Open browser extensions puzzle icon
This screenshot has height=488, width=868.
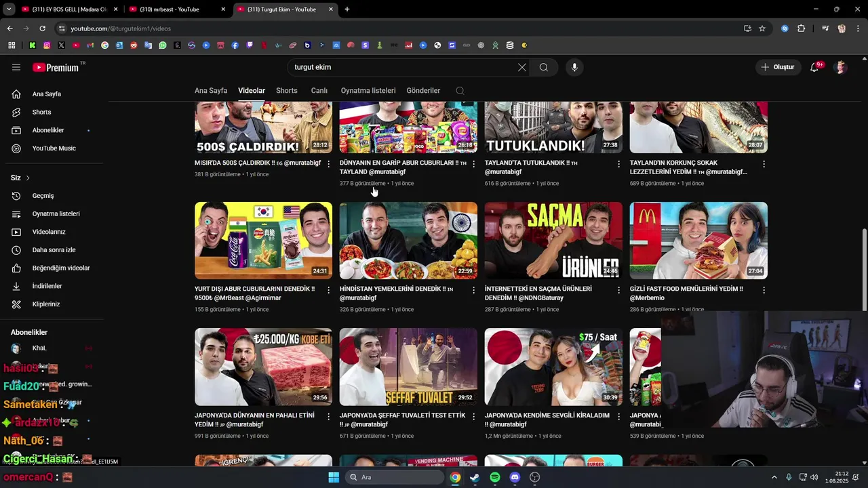coord(802,28)
